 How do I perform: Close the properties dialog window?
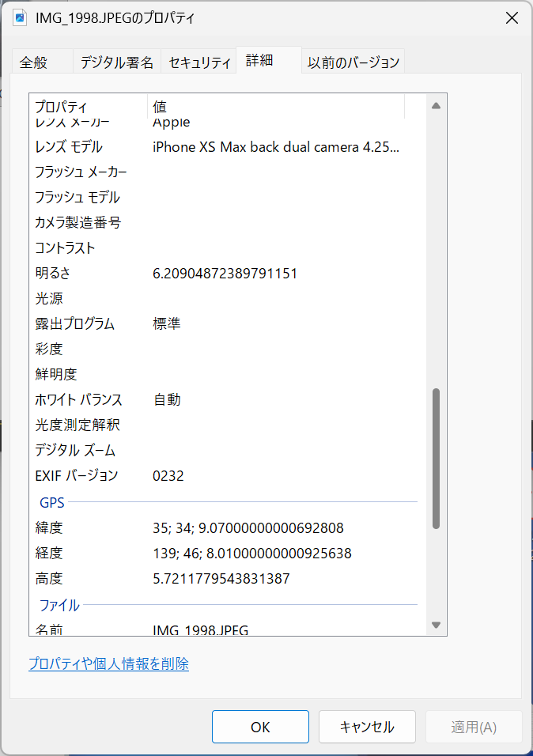click(x=512, y=18)
